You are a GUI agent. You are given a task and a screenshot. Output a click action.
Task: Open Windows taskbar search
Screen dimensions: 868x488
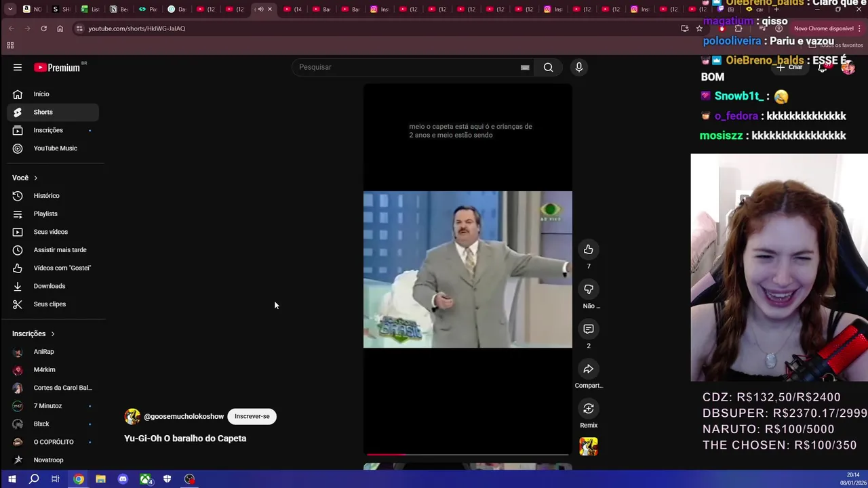[34, 479]
